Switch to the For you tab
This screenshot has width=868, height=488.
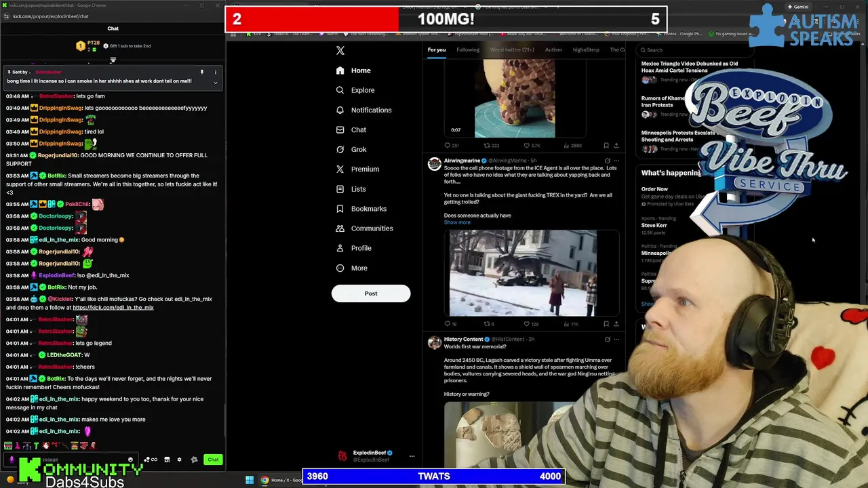437,49
